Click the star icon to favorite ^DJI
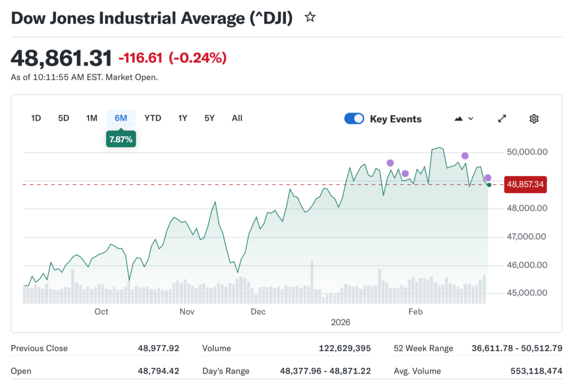The height and width of the screenshot is (392, 574). [x=310, y=17]
